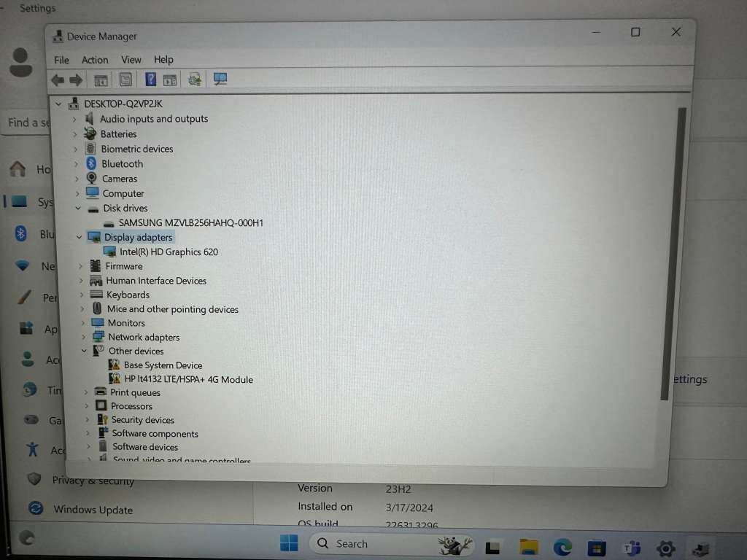Expand the Network adapters category
The width and height of the screenshot is (747, 560).
click(82, 337)
